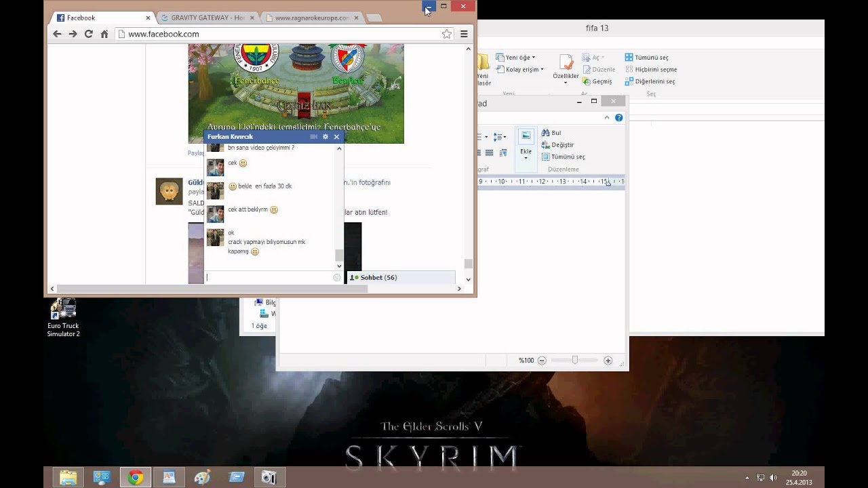Screen dimensions: 868x488
Task: Click the volume icon in system tray
Action: point(774,478)
